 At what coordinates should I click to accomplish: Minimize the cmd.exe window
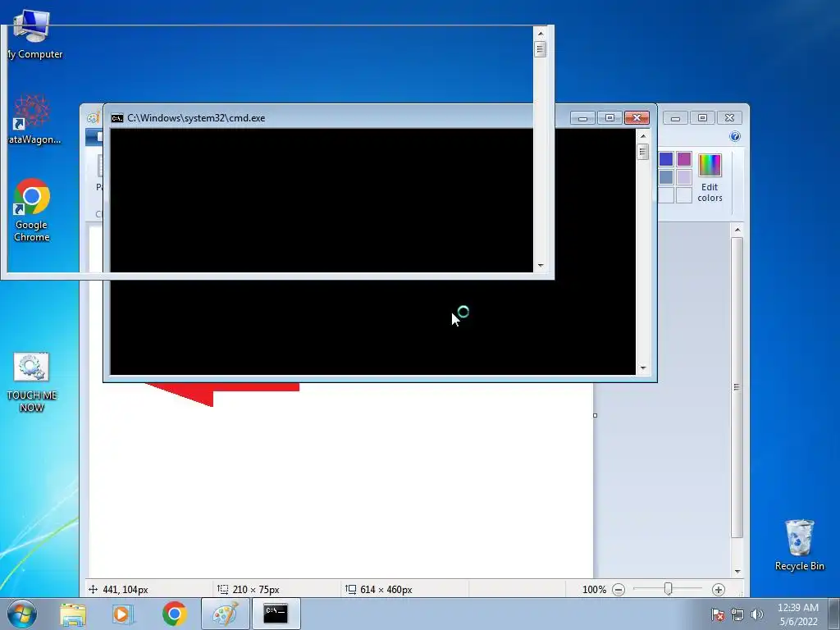click(582, 118)
